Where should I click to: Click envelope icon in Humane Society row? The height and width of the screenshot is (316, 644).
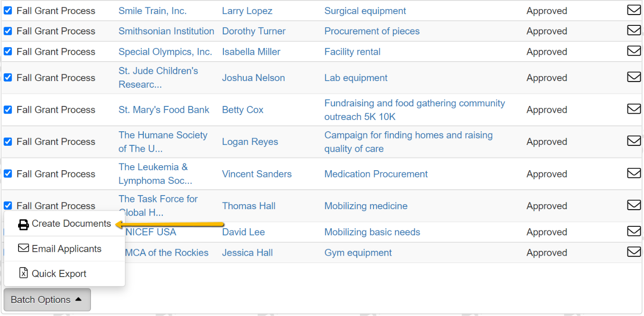click(x=634, y=141)
